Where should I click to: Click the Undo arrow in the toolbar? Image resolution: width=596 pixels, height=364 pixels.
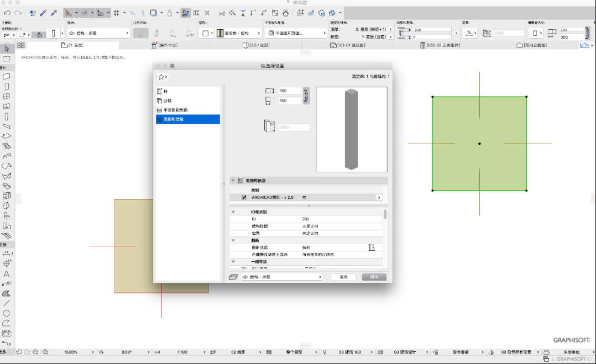7,13
